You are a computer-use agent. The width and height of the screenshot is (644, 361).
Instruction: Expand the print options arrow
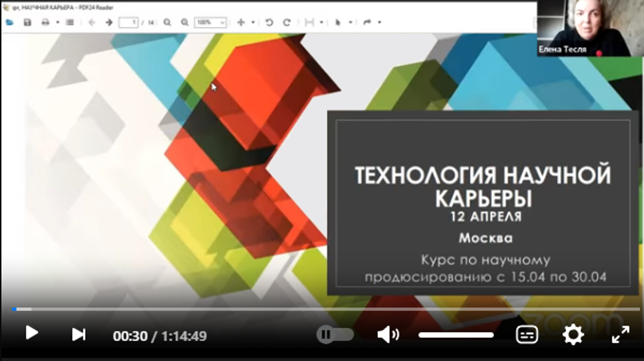[x=57, y=22]
